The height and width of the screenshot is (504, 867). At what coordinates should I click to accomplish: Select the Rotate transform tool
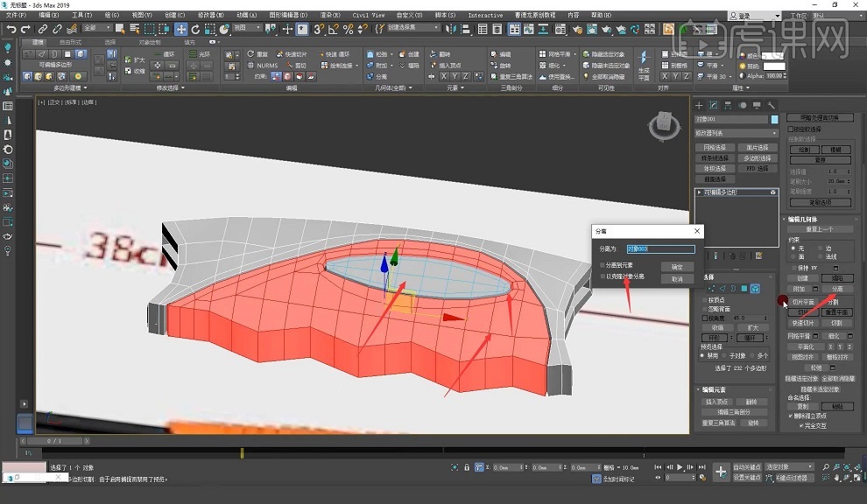tap(195, 29)
